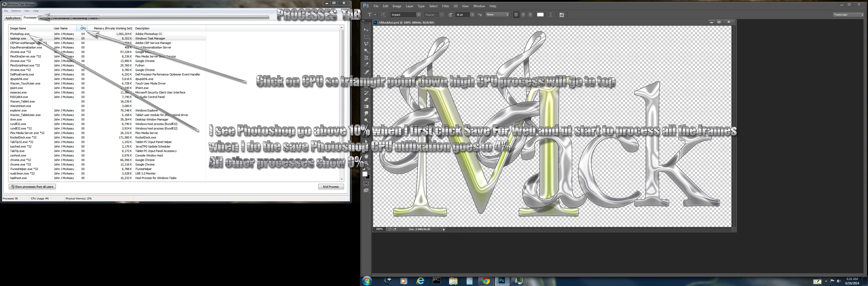This screenshot has width=868, height=286.
Task: Enable right text alignment
Action: click(x=530, y=15)
